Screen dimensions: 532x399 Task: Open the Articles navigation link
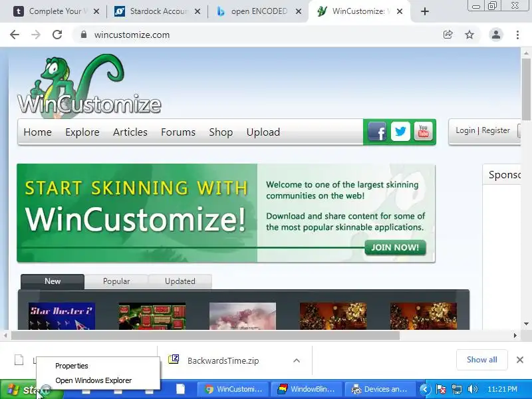click(130, 132)
